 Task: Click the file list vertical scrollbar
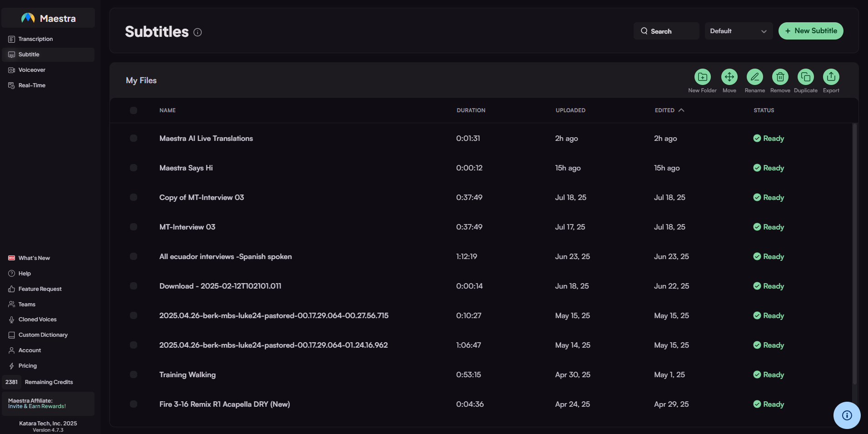[x=854, y=254]
